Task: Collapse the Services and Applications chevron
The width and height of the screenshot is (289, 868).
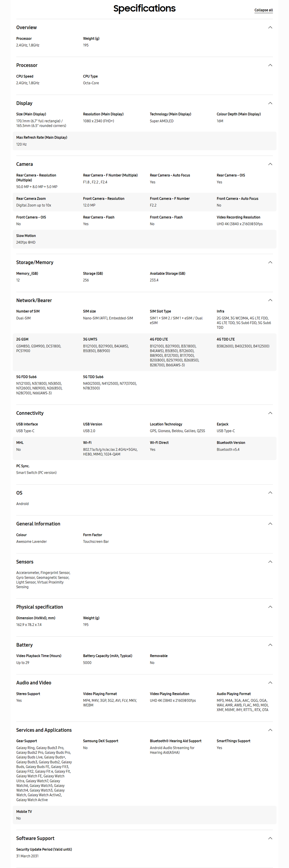Action: (270, 730)
